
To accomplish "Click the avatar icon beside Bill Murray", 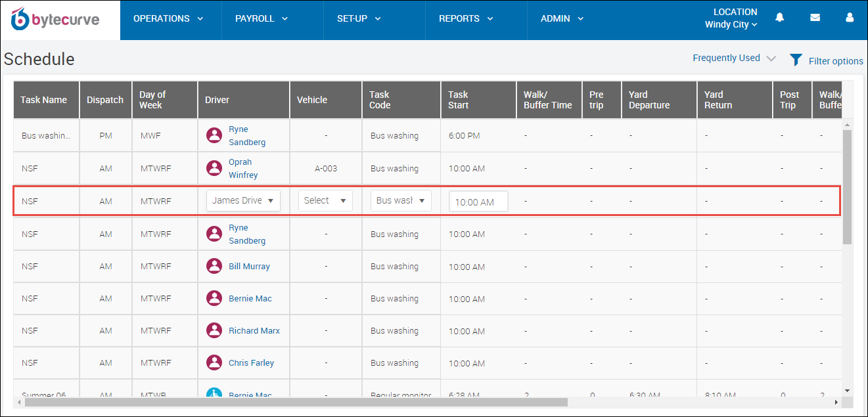I will tap(214, 266).
